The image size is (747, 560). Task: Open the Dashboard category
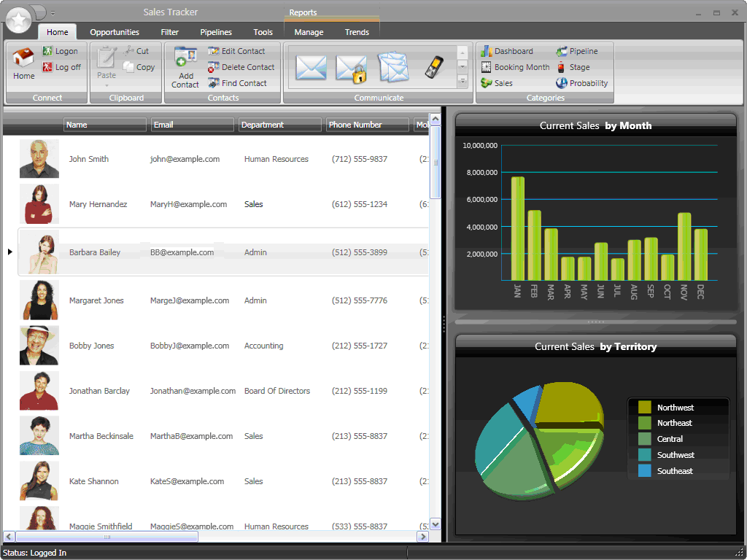coord(507,51)
